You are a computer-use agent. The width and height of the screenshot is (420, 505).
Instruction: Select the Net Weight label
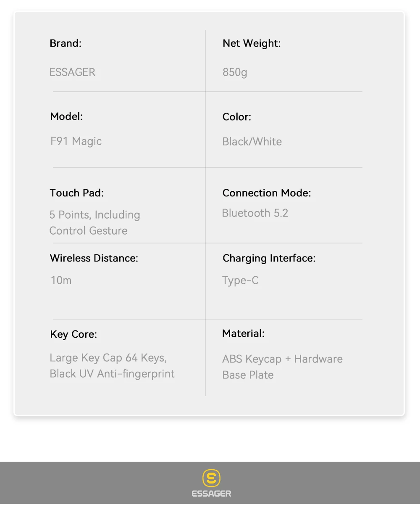tap(252, 43)
